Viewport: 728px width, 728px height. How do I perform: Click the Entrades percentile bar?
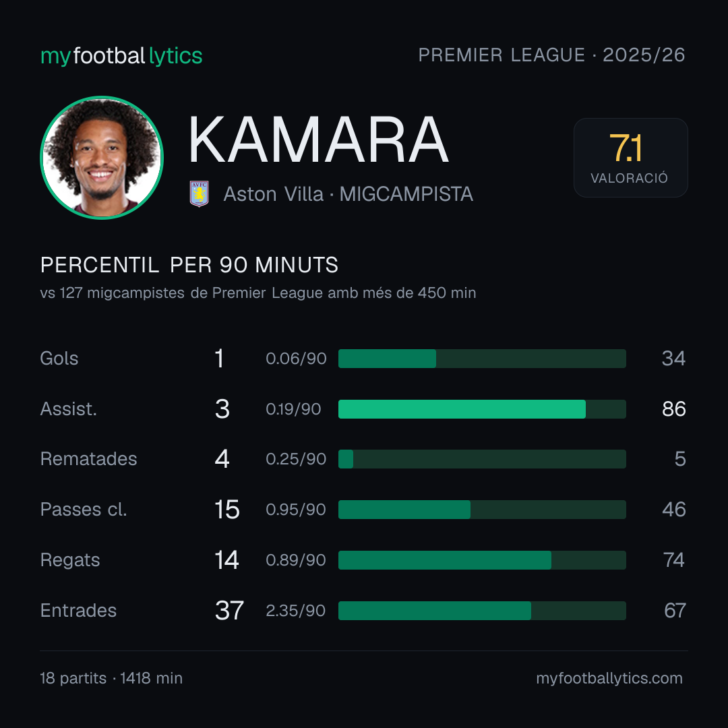pyautogui.click(x=482, y=611)
